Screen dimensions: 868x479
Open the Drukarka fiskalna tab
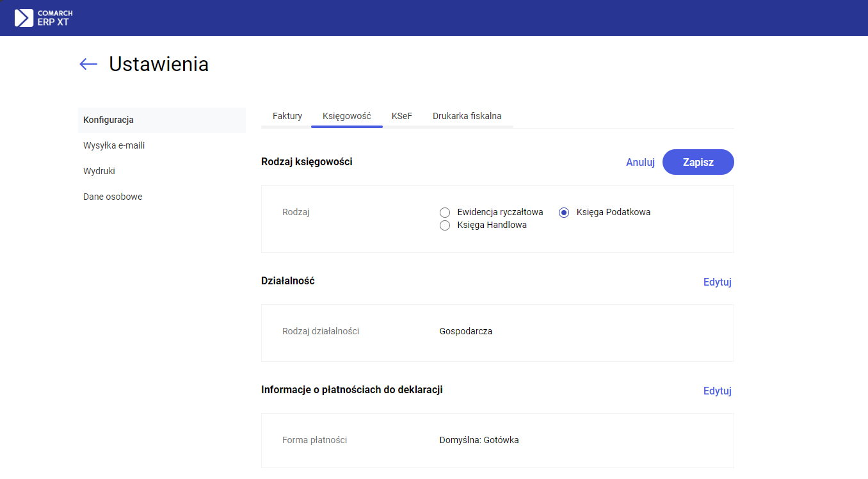467,117
